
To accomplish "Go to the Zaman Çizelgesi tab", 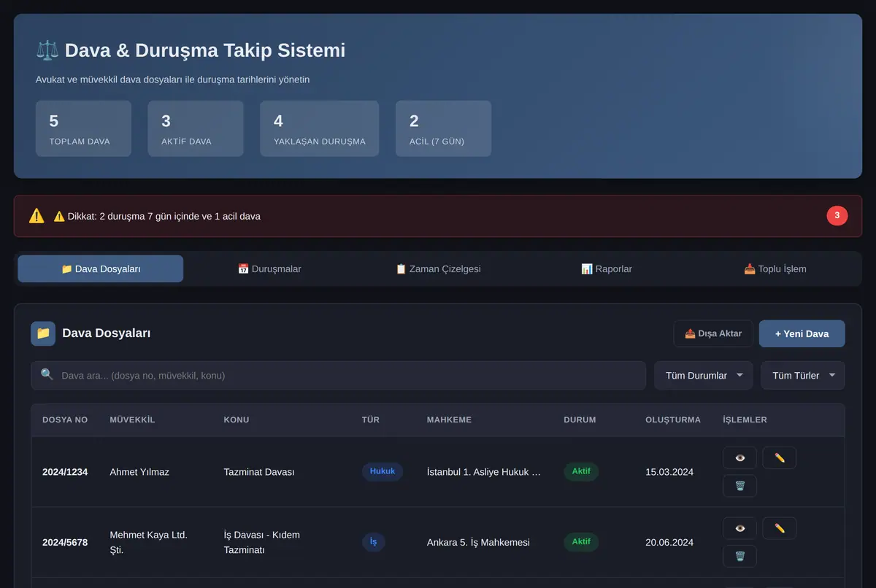I will click(438, 268).
